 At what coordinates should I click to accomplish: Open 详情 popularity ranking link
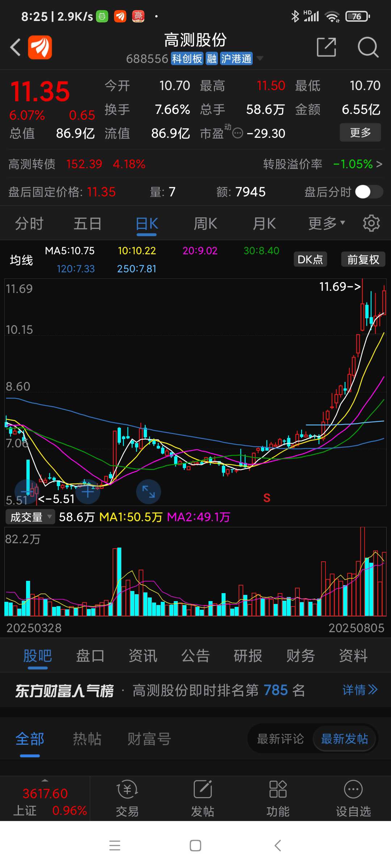(360, 690)
